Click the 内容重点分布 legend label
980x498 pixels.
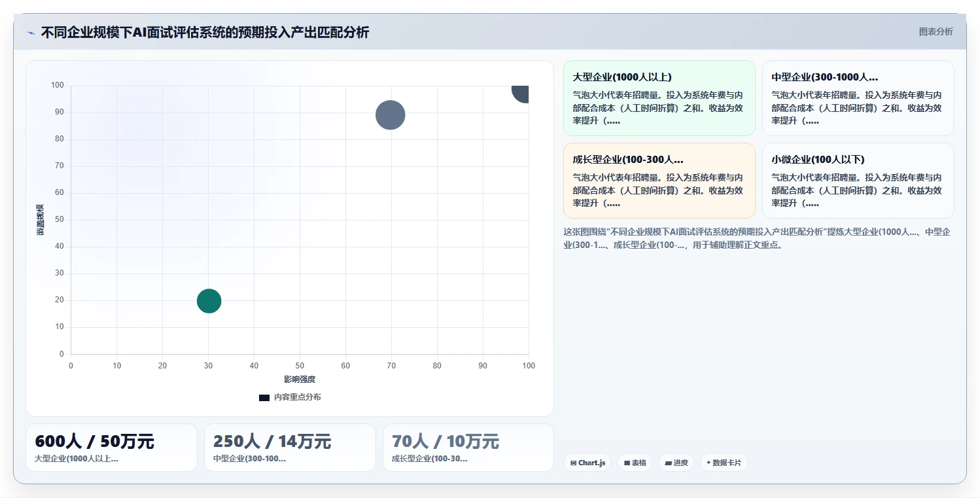coord(297,397)
